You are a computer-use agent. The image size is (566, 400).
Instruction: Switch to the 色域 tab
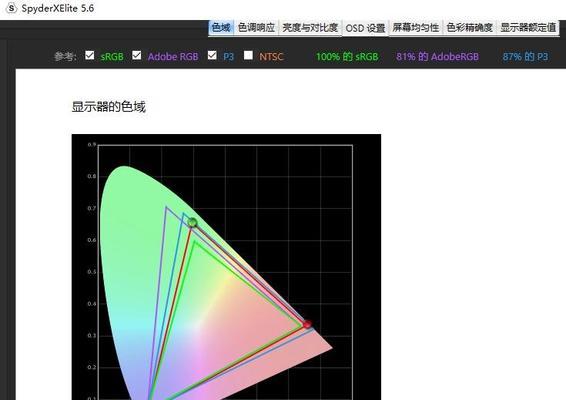point(221,27)
